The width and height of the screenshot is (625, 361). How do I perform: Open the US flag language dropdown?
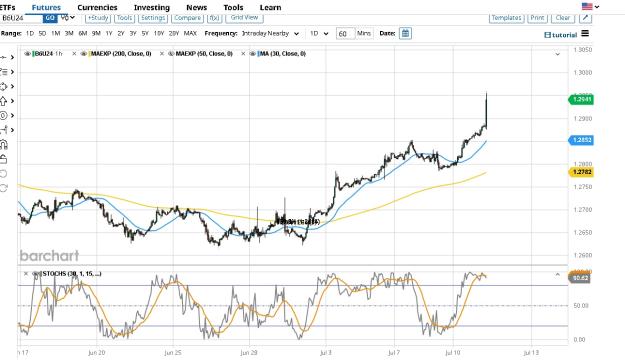(590, 6)
